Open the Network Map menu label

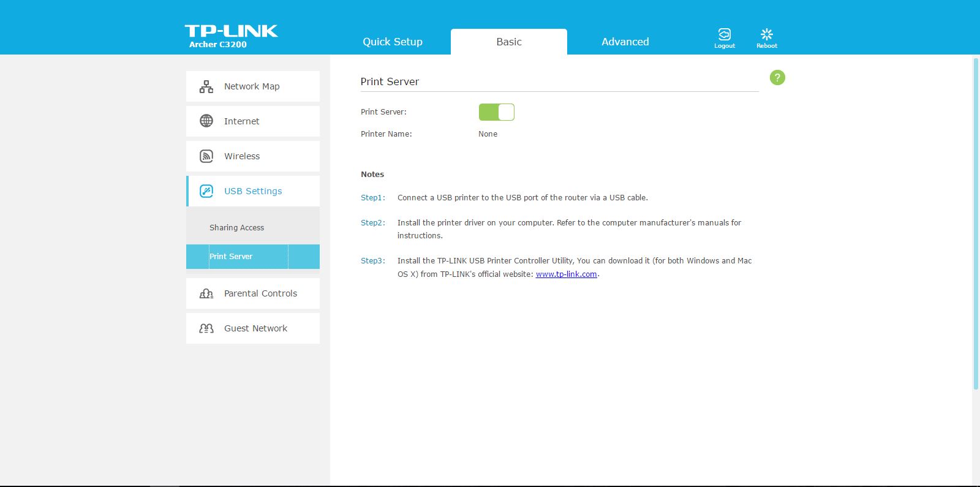point(252,86)
